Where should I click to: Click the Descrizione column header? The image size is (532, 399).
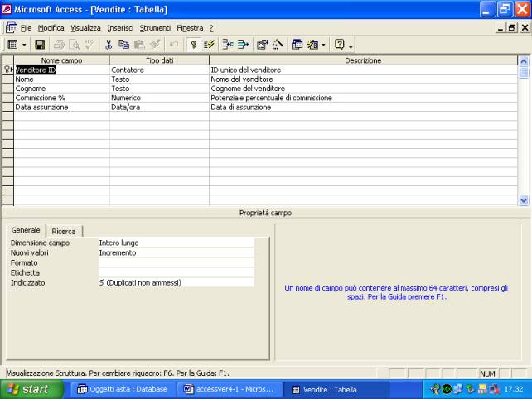[x=364, y=60]
